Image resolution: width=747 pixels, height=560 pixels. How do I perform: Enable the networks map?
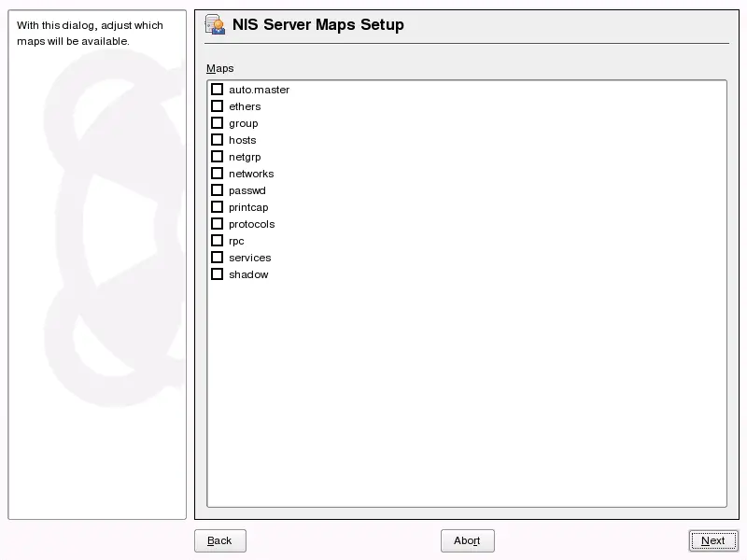[x=217, y=173]
